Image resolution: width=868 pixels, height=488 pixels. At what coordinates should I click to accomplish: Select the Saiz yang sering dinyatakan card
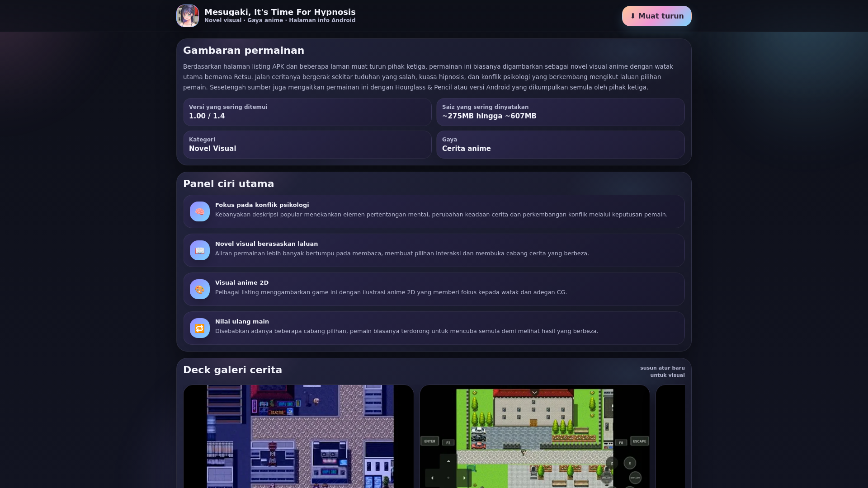pyautogui.click(x=560, y=112)
